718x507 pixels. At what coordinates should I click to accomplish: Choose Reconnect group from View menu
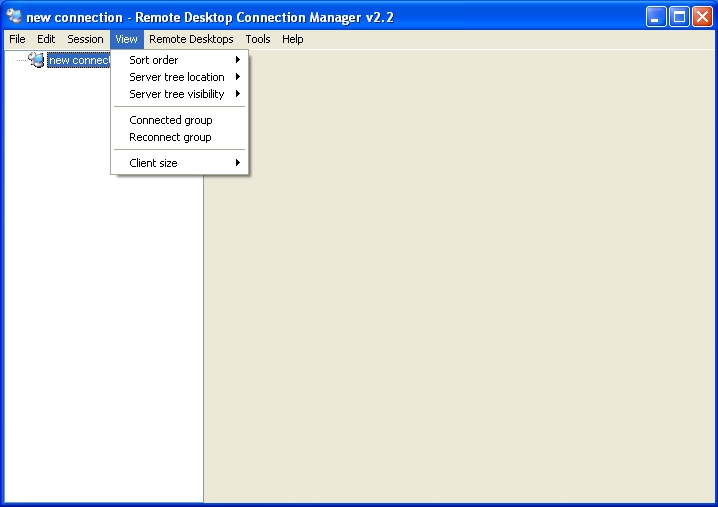pos(180,137)
